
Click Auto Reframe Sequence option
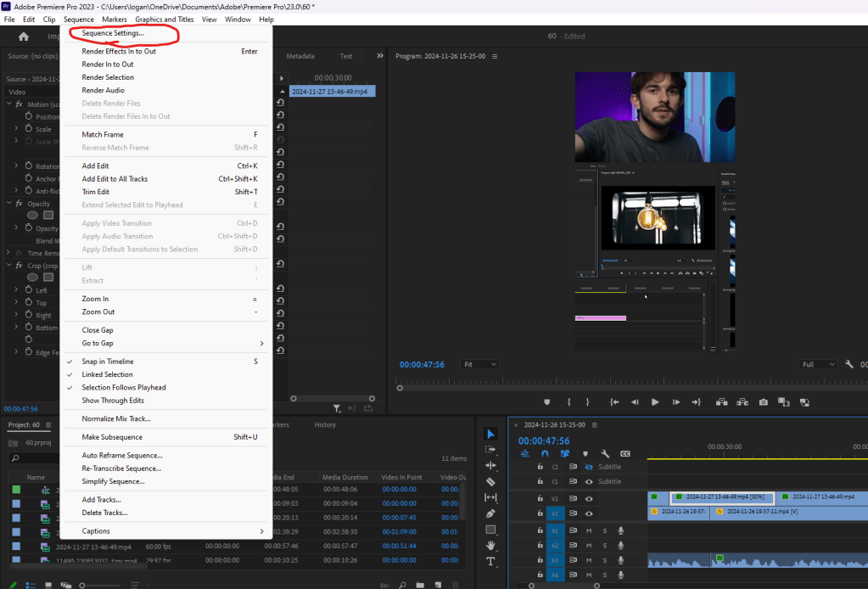(x=122, y=456)
